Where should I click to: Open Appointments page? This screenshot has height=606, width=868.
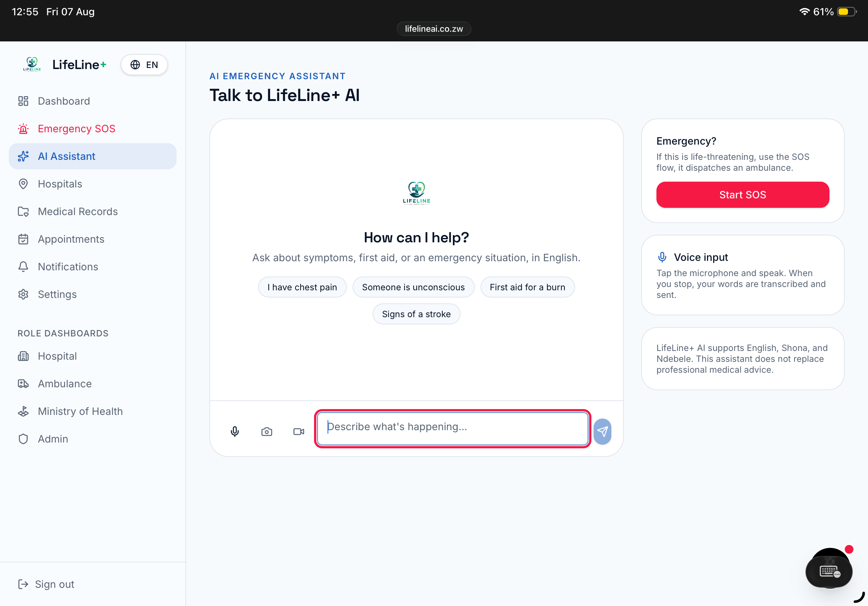click(x=93, y=239)
